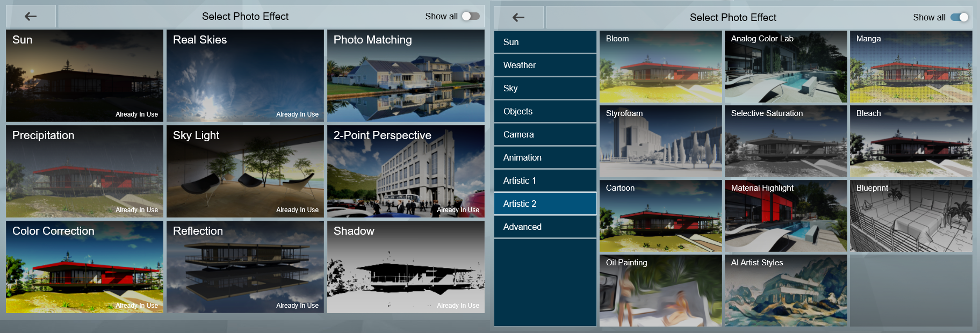Select the Advanced category
Screen dimensions: 980x333
point(545,227)
